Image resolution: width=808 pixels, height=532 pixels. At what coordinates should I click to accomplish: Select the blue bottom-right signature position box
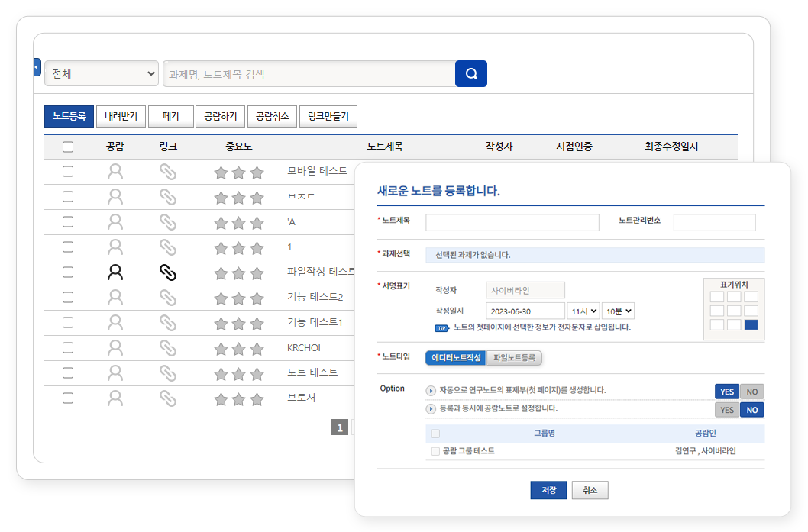(751, 325)
